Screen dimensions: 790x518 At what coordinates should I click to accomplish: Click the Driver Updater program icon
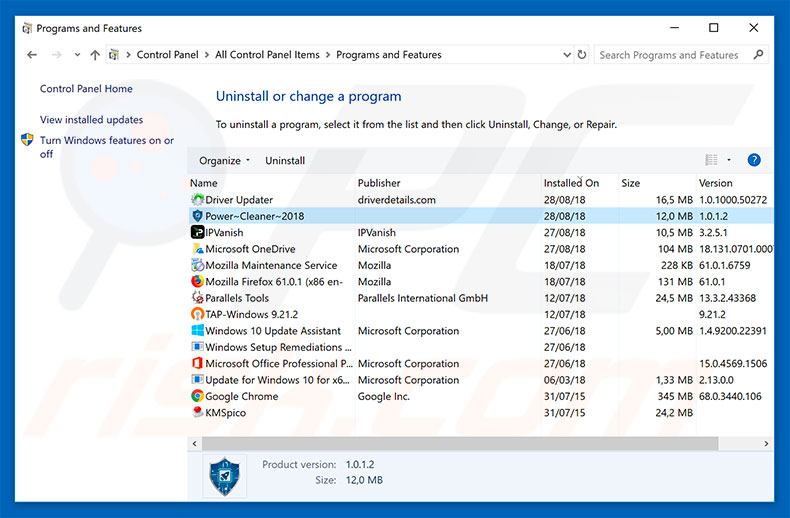(198, 200)
